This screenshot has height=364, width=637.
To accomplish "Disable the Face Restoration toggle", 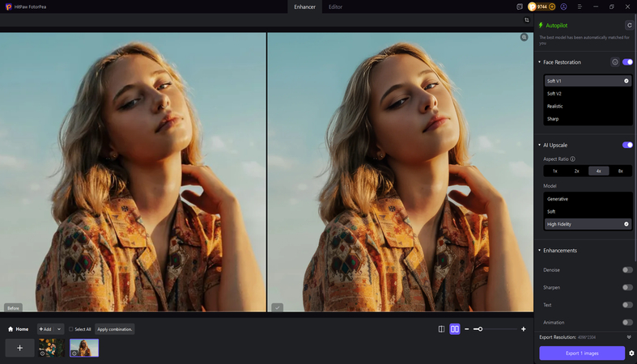I will coord(627,61).
